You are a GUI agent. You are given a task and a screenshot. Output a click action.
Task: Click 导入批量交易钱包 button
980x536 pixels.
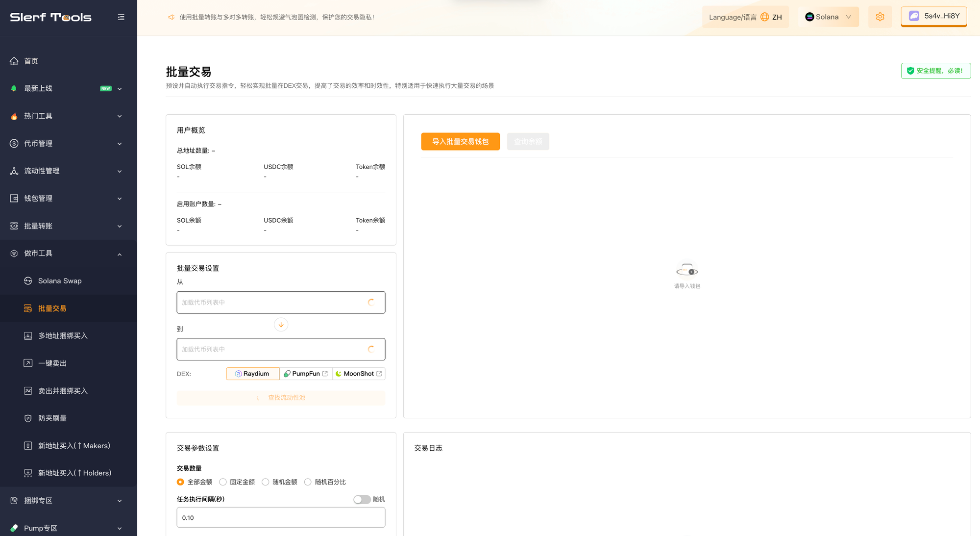pyautogui.click(x=460, y=142)
